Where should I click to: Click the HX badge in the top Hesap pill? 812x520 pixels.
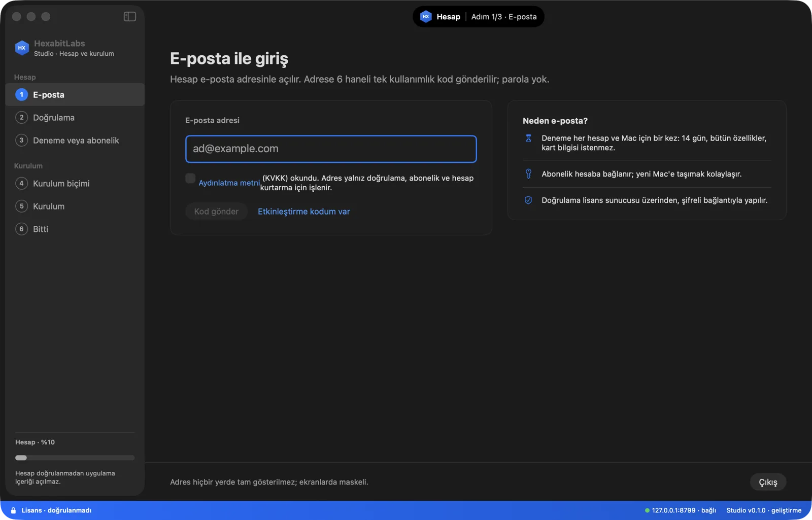[x=426, y=17]
